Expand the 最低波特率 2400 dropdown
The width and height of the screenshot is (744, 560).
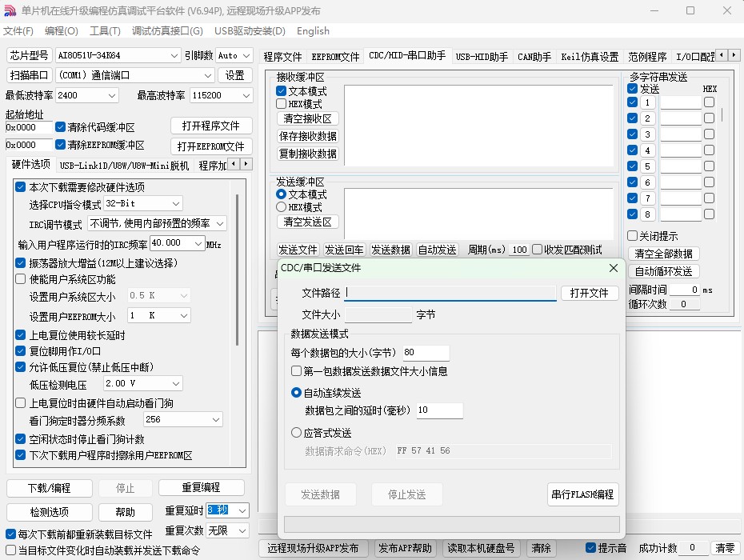pyautogui.click(x=111, y=95)
